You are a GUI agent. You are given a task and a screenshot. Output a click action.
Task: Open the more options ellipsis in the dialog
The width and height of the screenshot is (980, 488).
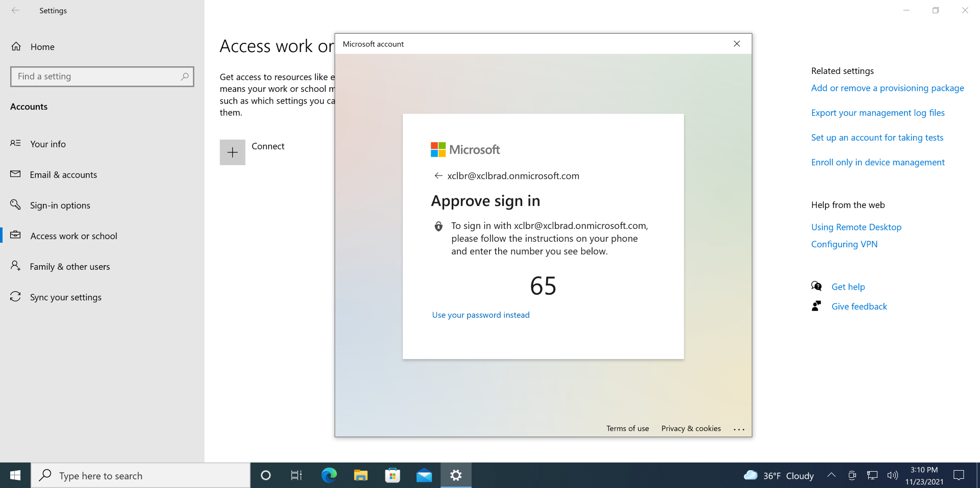pos(739,429)
